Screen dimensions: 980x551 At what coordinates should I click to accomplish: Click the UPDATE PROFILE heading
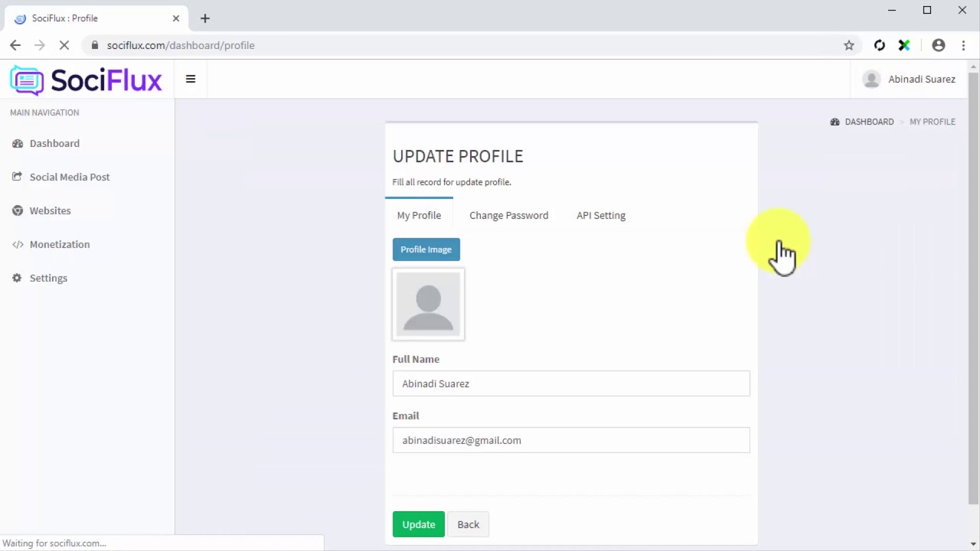[458, 156]
